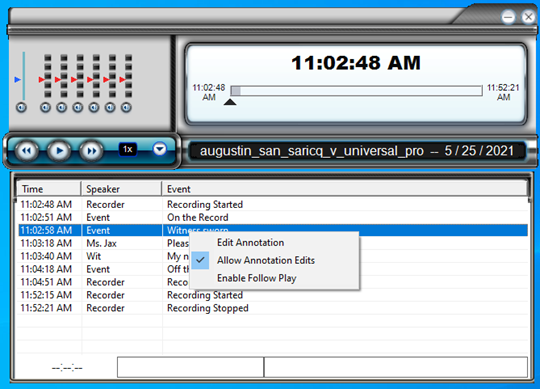
Task: Click the first channel red level marker
Action: tap(42, 80)
